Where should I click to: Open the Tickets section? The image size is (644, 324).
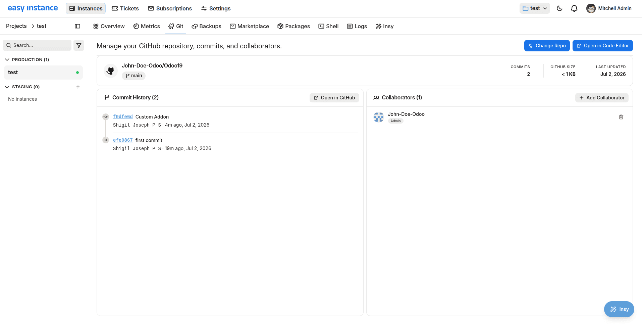(x=125, y=8)
